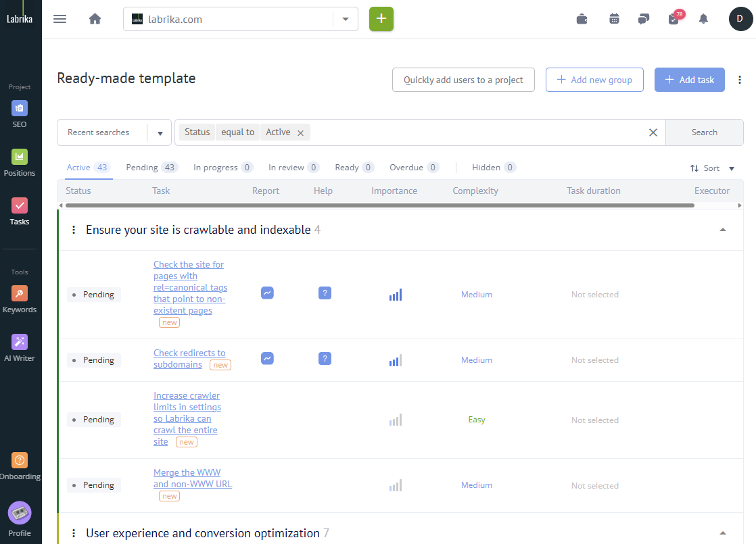Viewport: 756px width, 544px height.
Task: Collapse the crawlable and indexable group
Action: point(722,230)
